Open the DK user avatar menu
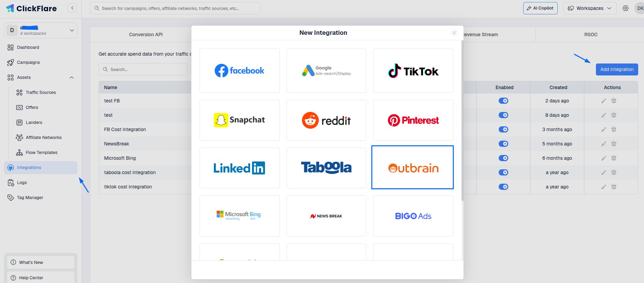Image resolution: width=644 pixels, height=283 pixels. (x=640, y=8)
